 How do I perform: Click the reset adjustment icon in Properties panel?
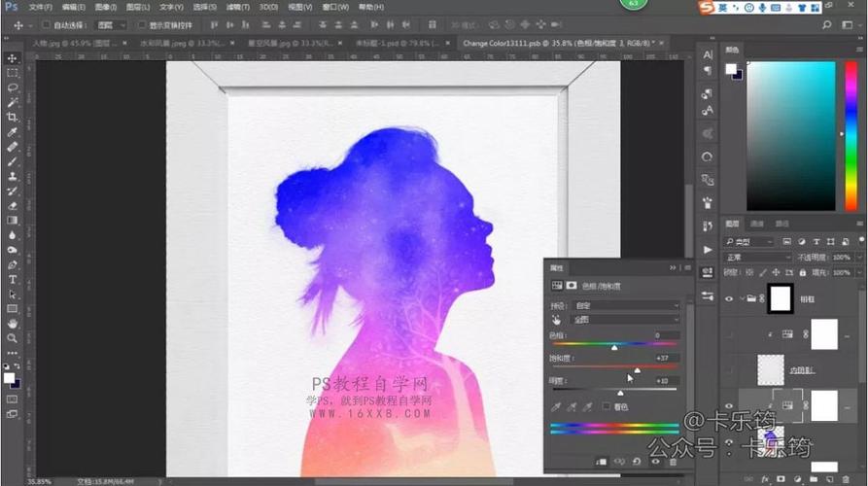point(636,463)
